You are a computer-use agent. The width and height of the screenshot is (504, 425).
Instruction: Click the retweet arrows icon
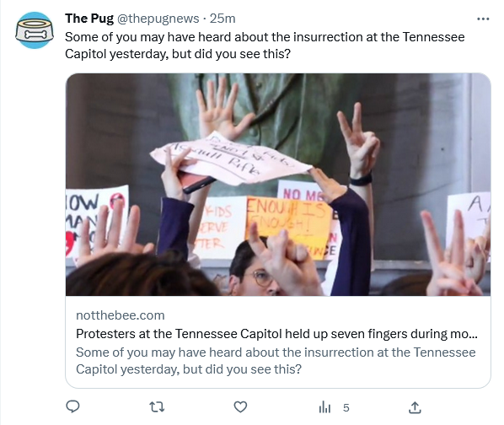[157, 407]
